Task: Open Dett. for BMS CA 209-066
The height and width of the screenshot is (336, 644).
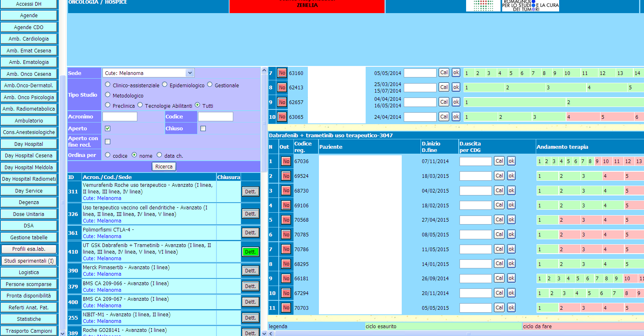Action: click(250, 286)
